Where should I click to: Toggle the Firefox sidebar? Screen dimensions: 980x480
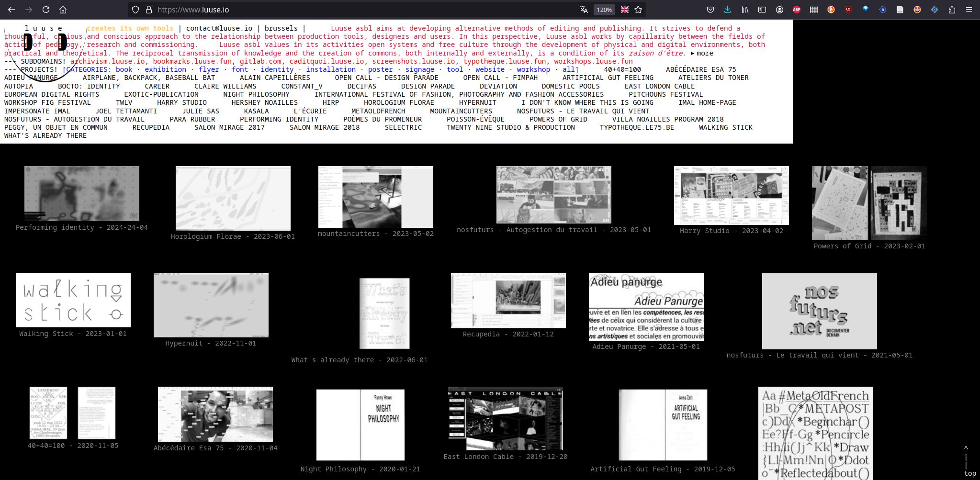(x=762, y=10)
